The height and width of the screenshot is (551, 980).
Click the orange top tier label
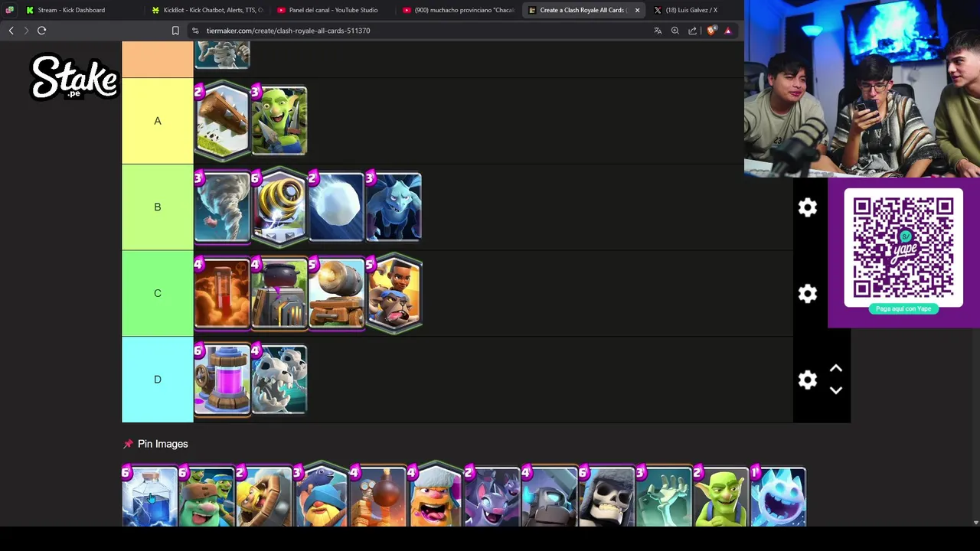tap(158, 60)
